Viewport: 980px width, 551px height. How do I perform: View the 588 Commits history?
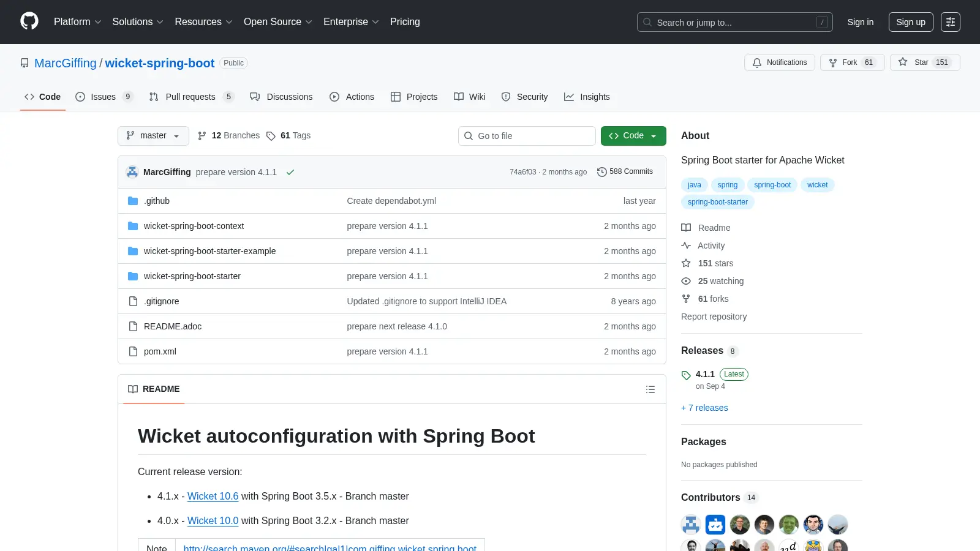click(625, 171)
